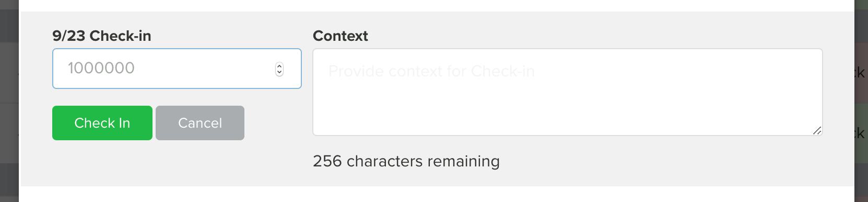
Task: Click the 'Provide context for Check-in' placeholder
Action: pyautogui.click(x=431, y=71)
